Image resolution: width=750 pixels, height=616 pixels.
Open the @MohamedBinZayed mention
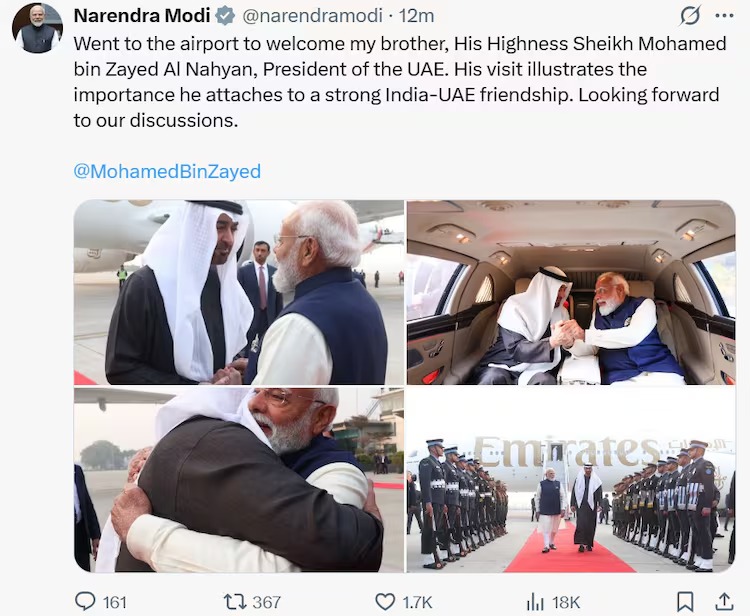click(167, 171)
